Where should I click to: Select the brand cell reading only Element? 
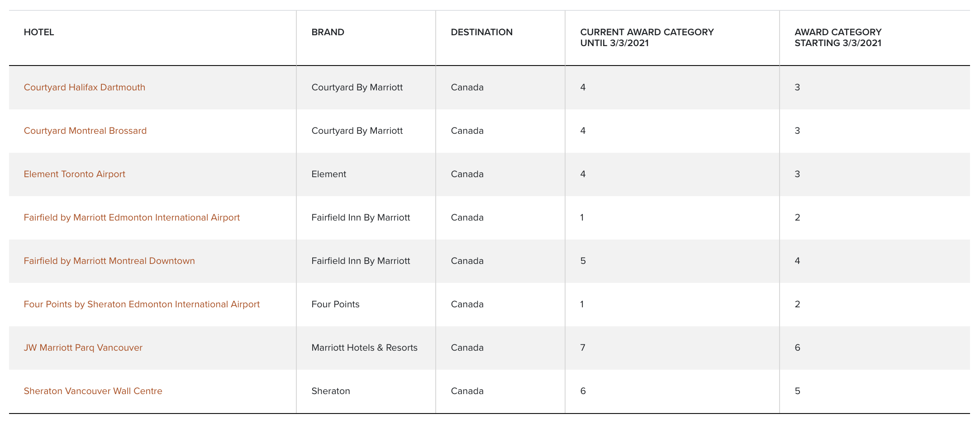coord(329,174)
